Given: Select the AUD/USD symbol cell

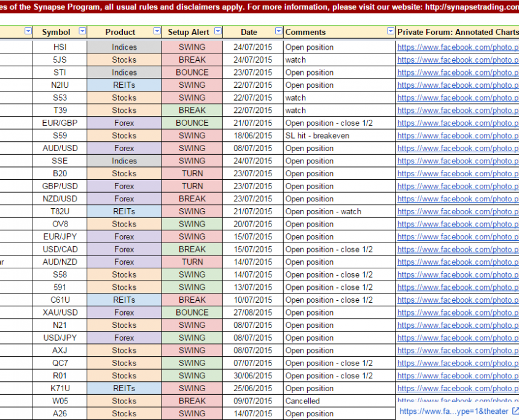Looking at the screenshot, I should (60, 148).
